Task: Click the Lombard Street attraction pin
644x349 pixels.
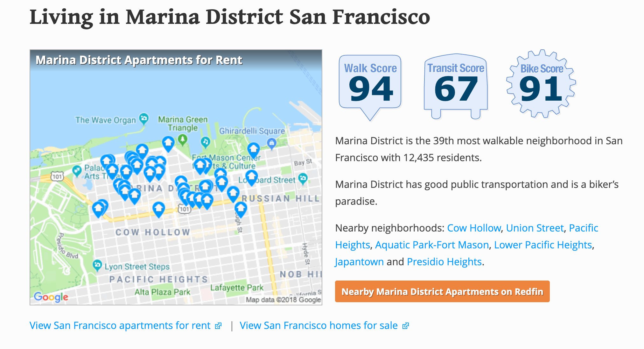Action: [x=303, y=178]
